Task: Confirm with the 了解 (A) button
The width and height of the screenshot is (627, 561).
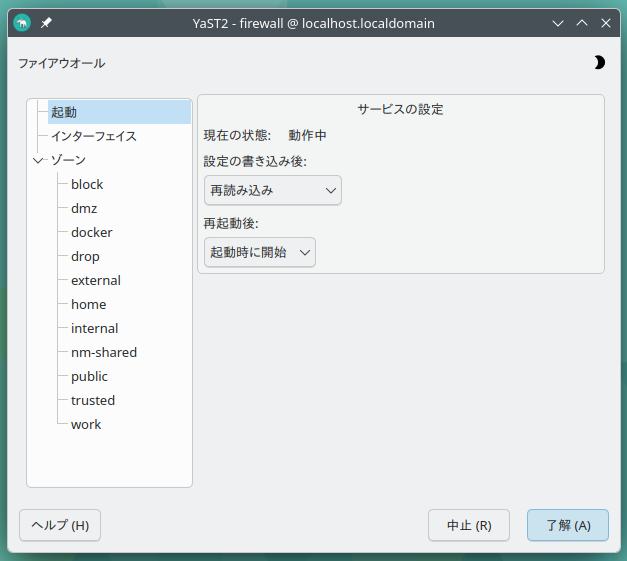Action: (567, 525)
